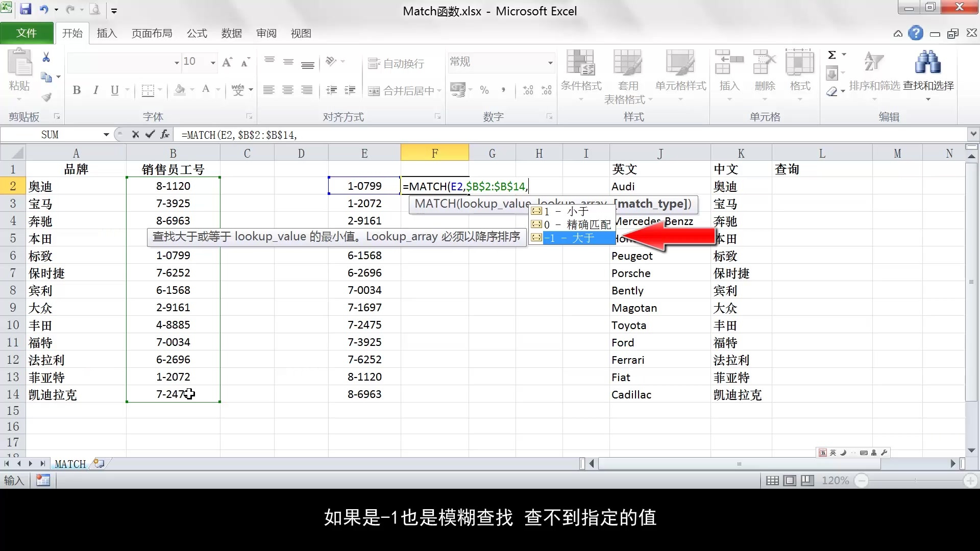The width and height of the screenshot is (980, 551).
Task: Switch to the 数据 ribbon tab
Action: tap(232, 33)
